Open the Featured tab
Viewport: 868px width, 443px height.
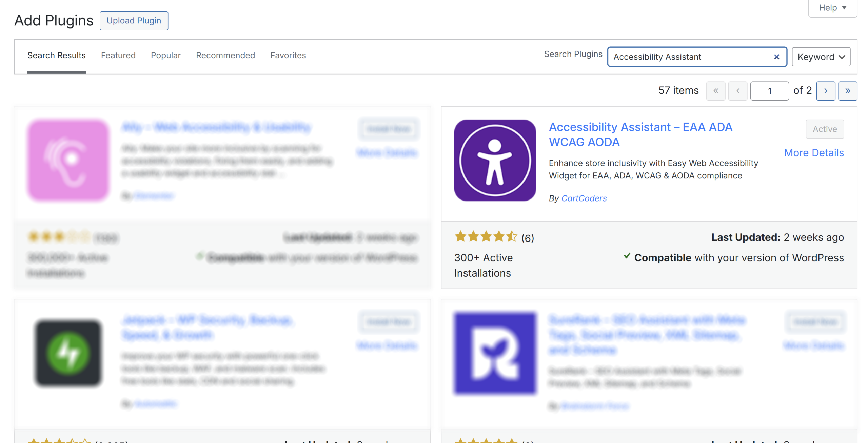(x=118, y=55)
